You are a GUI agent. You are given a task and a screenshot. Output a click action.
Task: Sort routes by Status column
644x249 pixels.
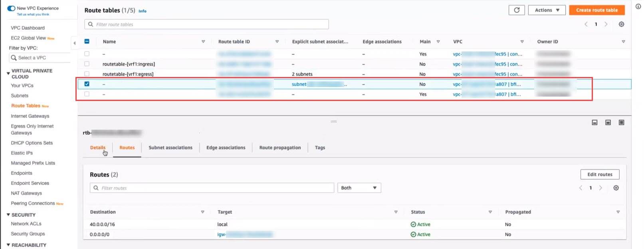coord(490,212)
